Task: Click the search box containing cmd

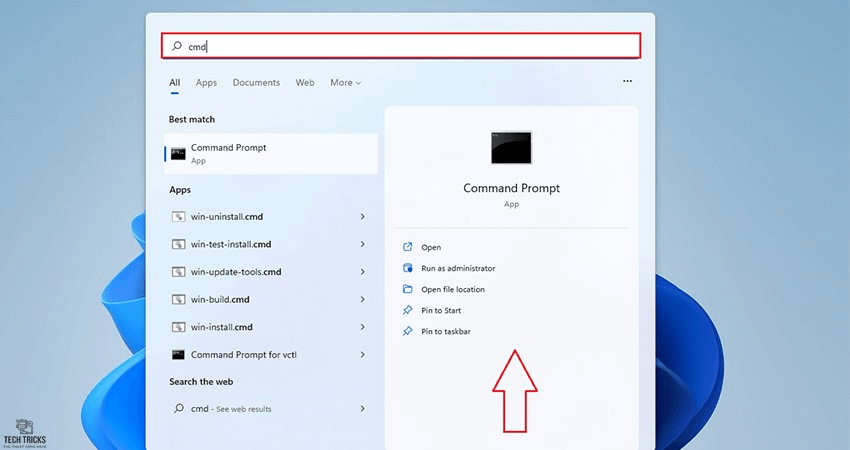Action: [401, 46]
